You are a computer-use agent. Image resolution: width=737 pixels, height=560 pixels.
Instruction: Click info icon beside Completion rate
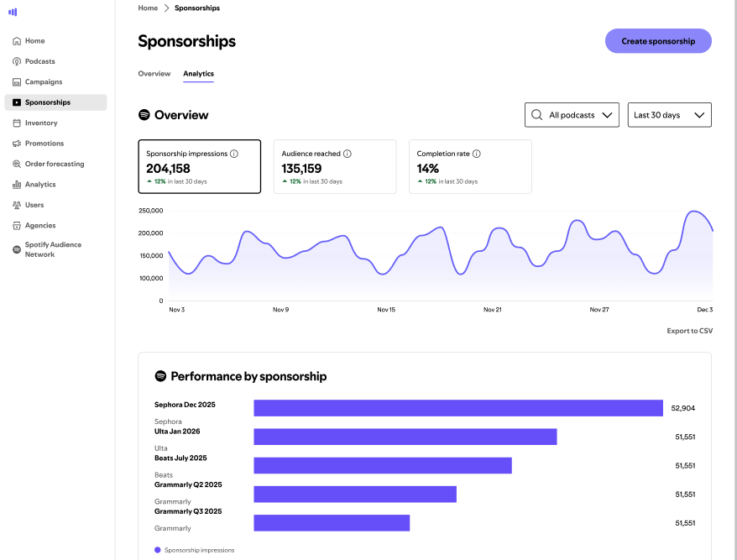(477, 154)
